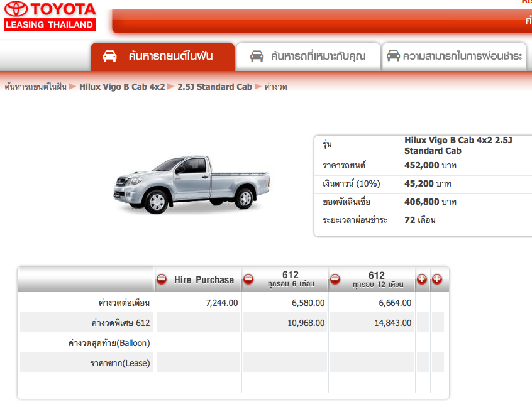Click the Toyota Leasing Thailand logo
Image resolution: width=532 pixels, height=407 pixels.
[50, 16]
